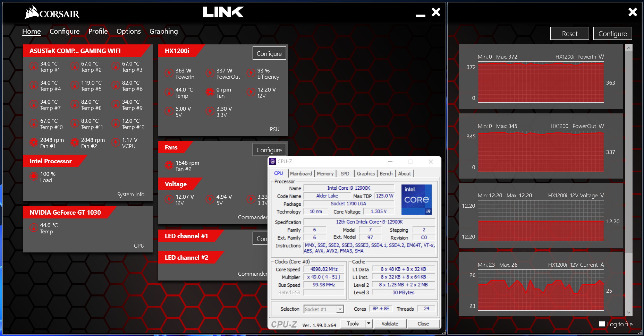Select the CPU tab in CPU-Z
Screen dimensions: 644x336
(x=279, y=173)
